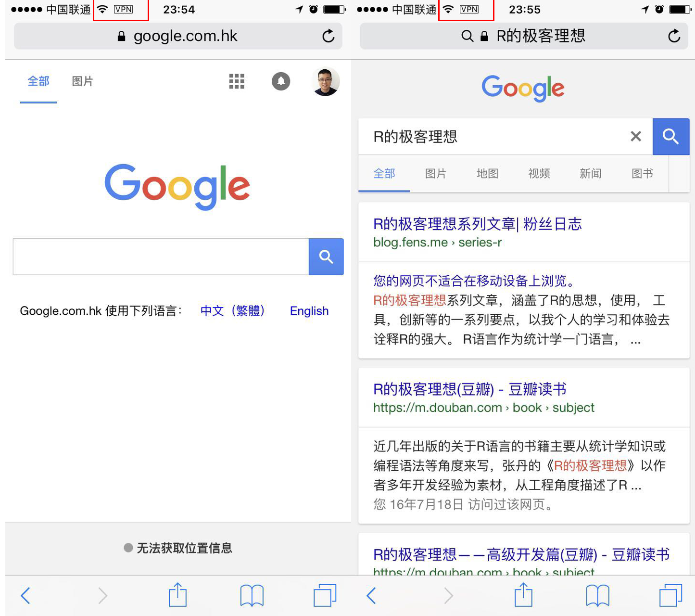Tap https://m.douban.com › book › subject URL
Viewport: 695px width, 616px height.
click(x=484, y=408)
